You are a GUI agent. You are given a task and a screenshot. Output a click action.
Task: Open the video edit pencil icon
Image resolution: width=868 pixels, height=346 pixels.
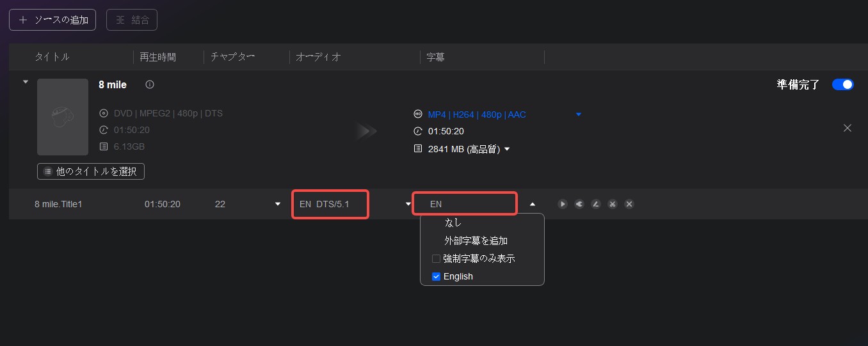596,204
